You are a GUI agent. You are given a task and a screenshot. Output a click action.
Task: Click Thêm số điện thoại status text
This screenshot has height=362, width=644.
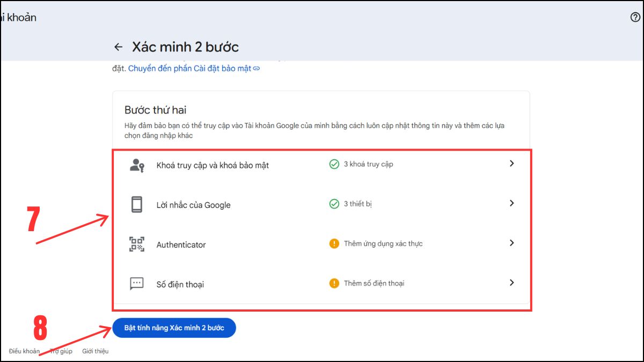click(x=374, y=283)
